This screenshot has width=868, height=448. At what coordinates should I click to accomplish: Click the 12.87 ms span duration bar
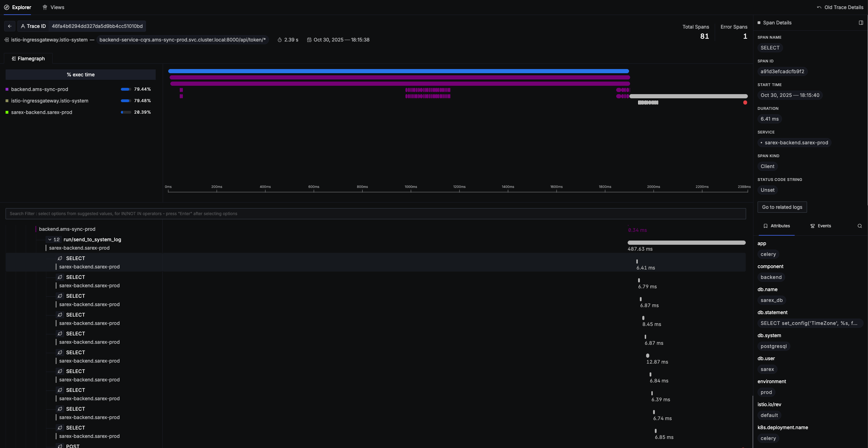pyautogui.click(x=648, y=356)
